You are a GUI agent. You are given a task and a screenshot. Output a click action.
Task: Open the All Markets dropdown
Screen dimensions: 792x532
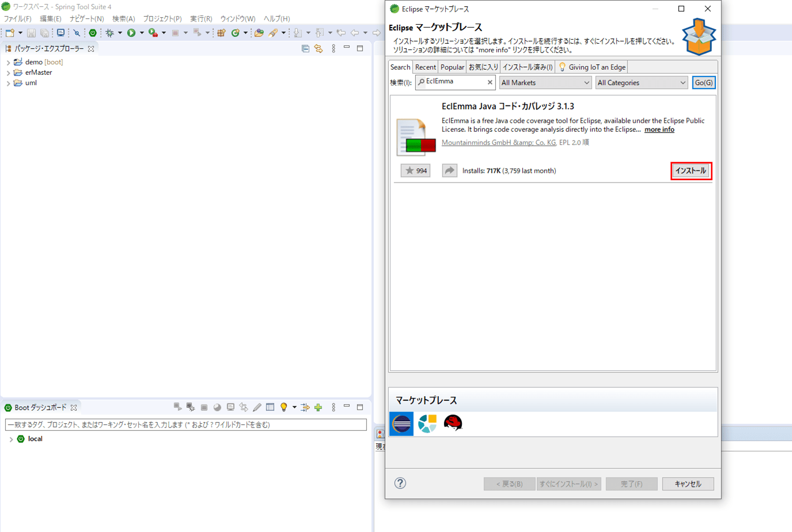(545, 83)
